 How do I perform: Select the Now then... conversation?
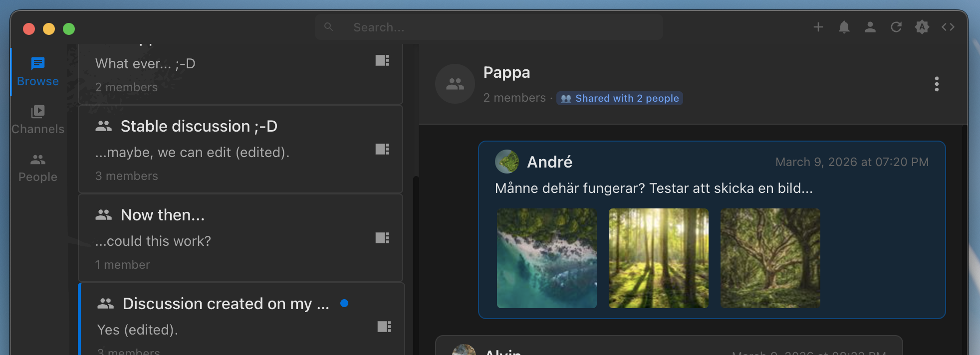click(241, 238)
